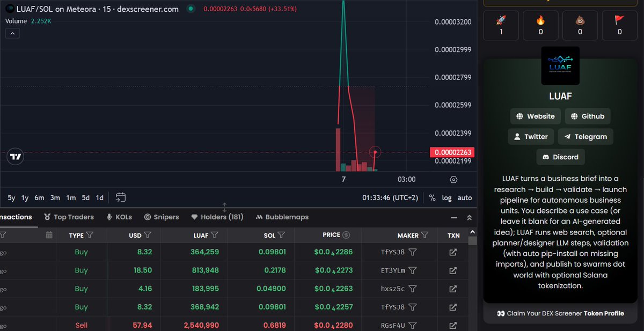Screen dimensions: 644x331
Task: Select the 5y time range
Action: click(x=11, y=197)
